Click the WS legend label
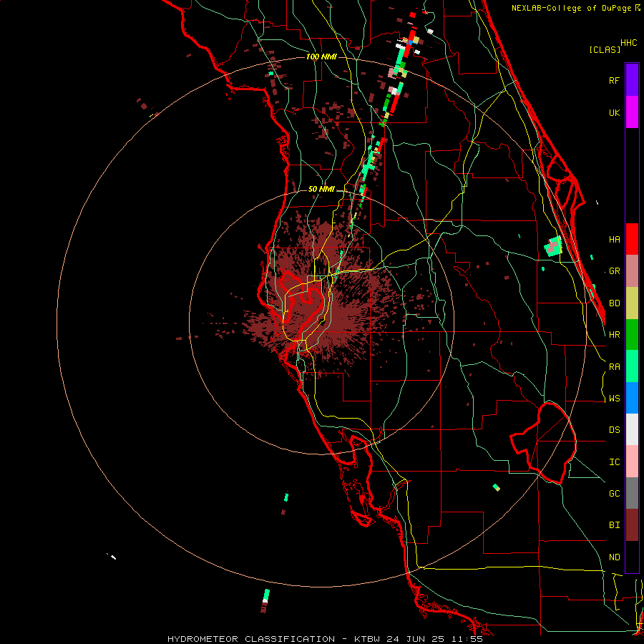The image size is (644, 644). pyautogui.click(x=615, y=399)
